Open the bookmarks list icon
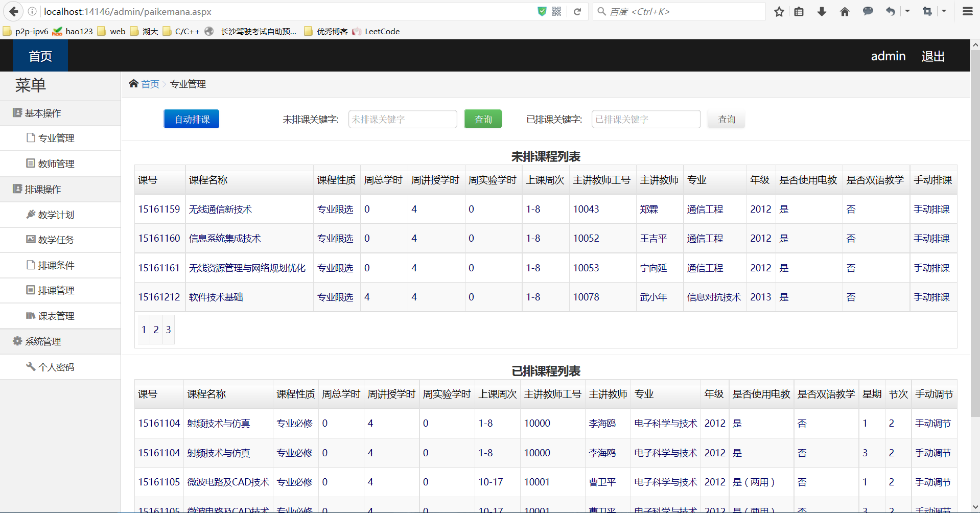Screen dimensions: 980x513 click(x=799, y=11)
